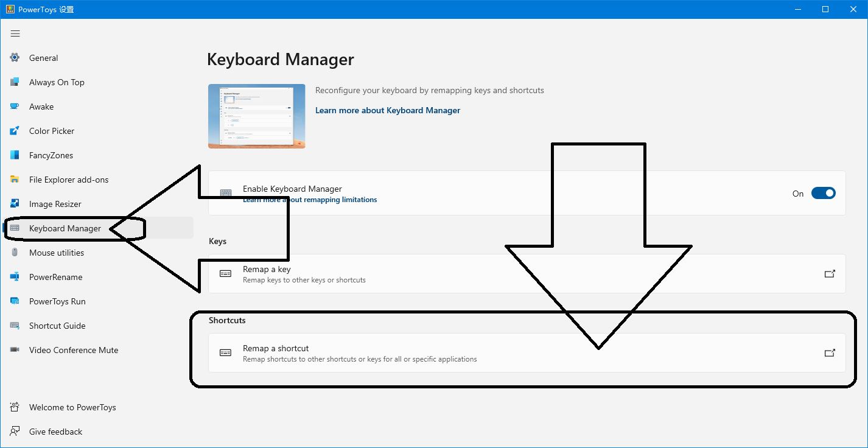The width and height of the screenshot is (868, 448).
Task: Click the Mouse utilities mouse icon
Action: click(x=15, y=253)
